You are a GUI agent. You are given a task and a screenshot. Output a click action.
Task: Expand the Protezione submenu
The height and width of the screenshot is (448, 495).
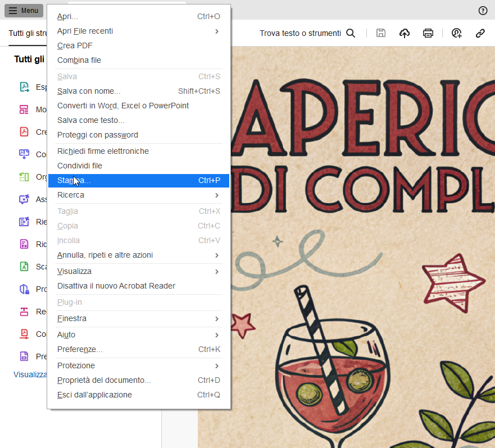pyautogui.click(x=217, y=365)
